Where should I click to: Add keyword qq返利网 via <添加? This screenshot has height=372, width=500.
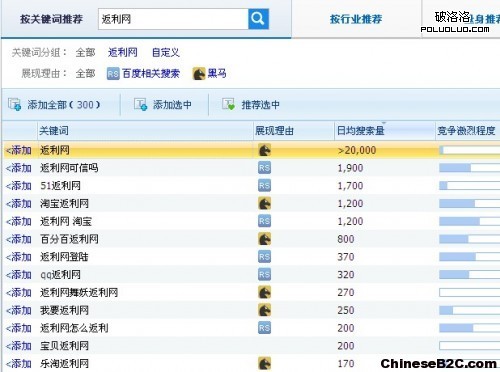(19, 275)
